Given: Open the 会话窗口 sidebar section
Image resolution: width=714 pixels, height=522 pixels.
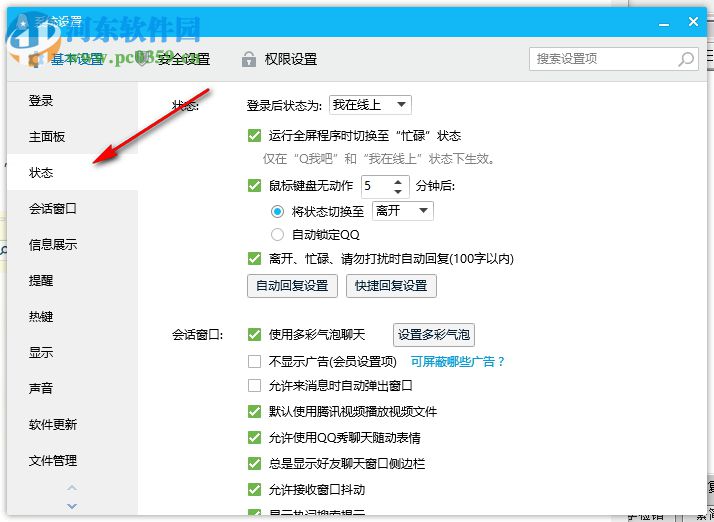Looking at the screenshot, I should [x=72, y=209].
